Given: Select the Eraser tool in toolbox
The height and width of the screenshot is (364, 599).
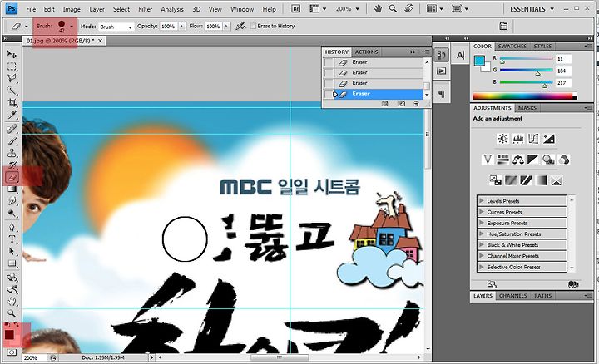Looking at the screenshot, I should tap(12, 177).
